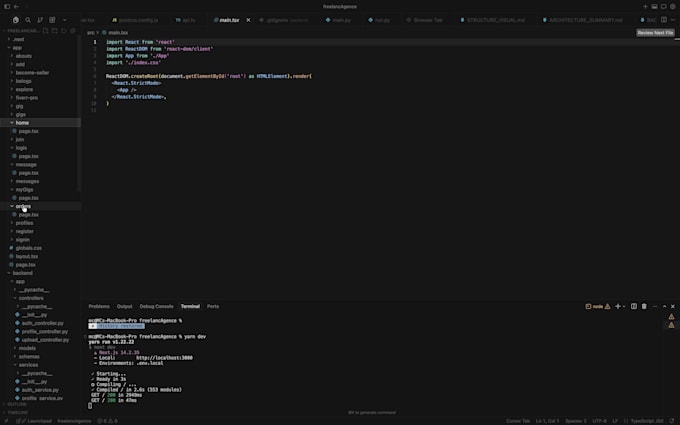The width and height of the screenshot is (680, 425).
Task: Switch to the Debug Console tab
Action: coord(156,306)
